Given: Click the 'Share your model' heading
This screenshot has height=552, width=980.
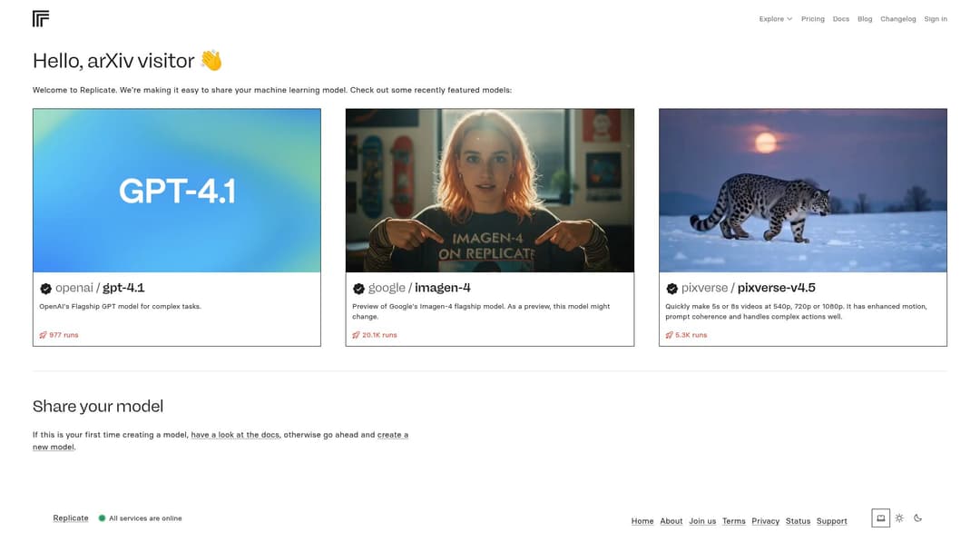Looking at the screenshot, I should coord(98,407).
